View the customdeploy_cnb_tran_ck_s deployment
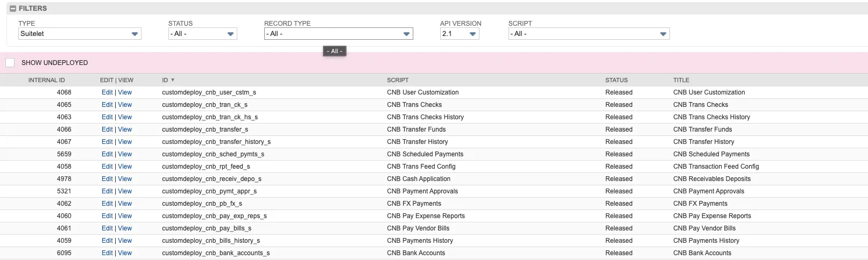Screen dimensions: 868x260 pyautogui.click(x=125, y=105)
